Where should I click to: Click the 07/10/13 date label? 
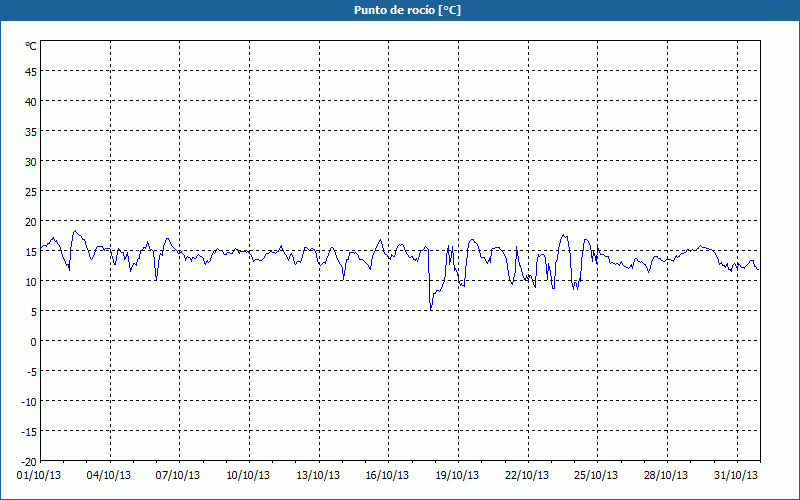178,476
